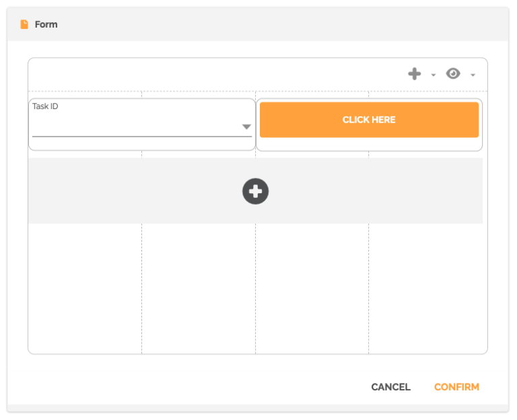Click the plus add icon in form toolbar

point(415,74)
